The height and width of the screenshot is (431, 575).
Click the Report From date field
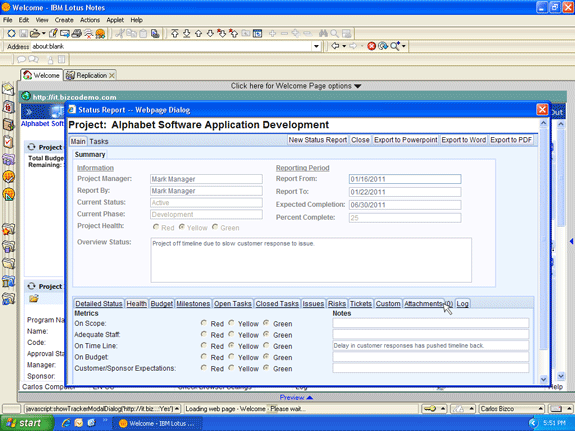[x=405, y=179]
